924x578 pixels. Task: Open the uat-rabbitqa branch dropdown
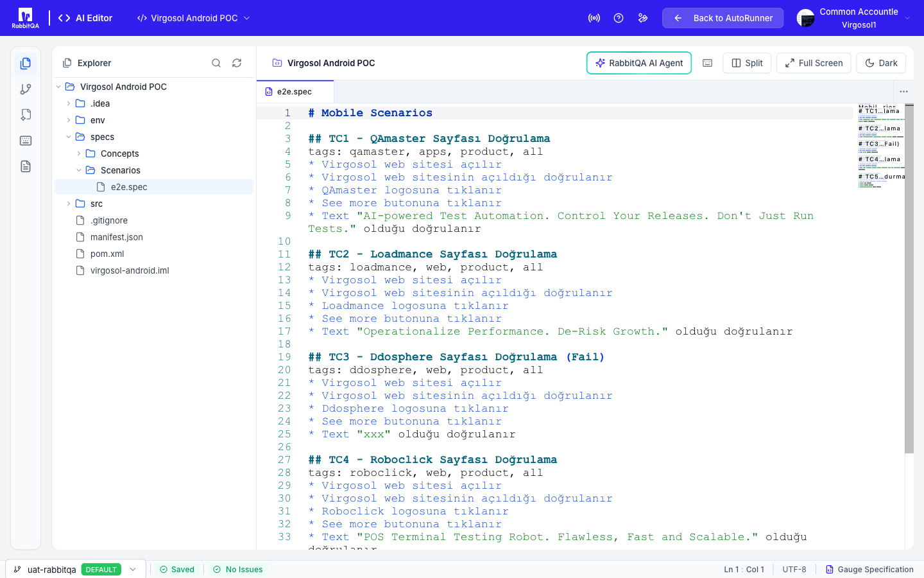(x=133, y=570)
